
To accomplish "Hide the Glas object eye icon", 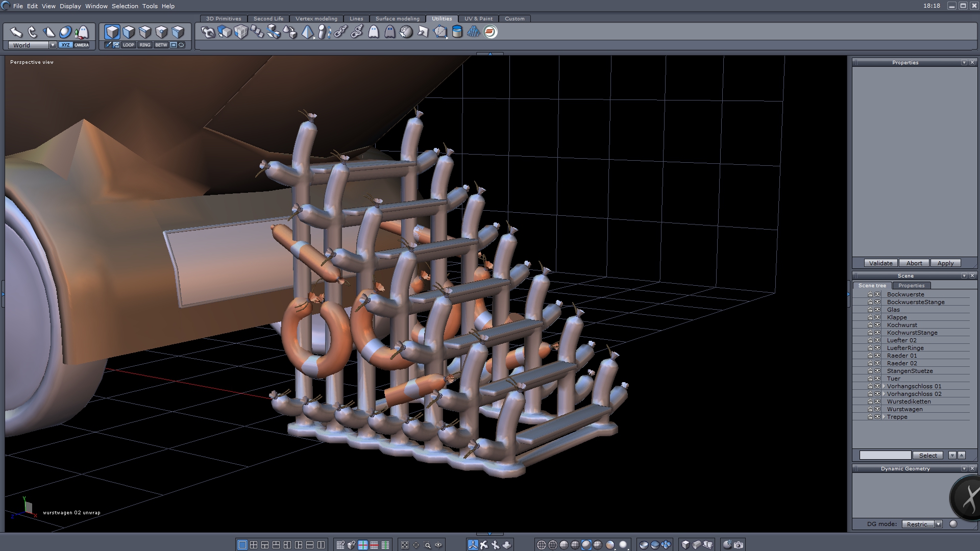I will (877, 310).
